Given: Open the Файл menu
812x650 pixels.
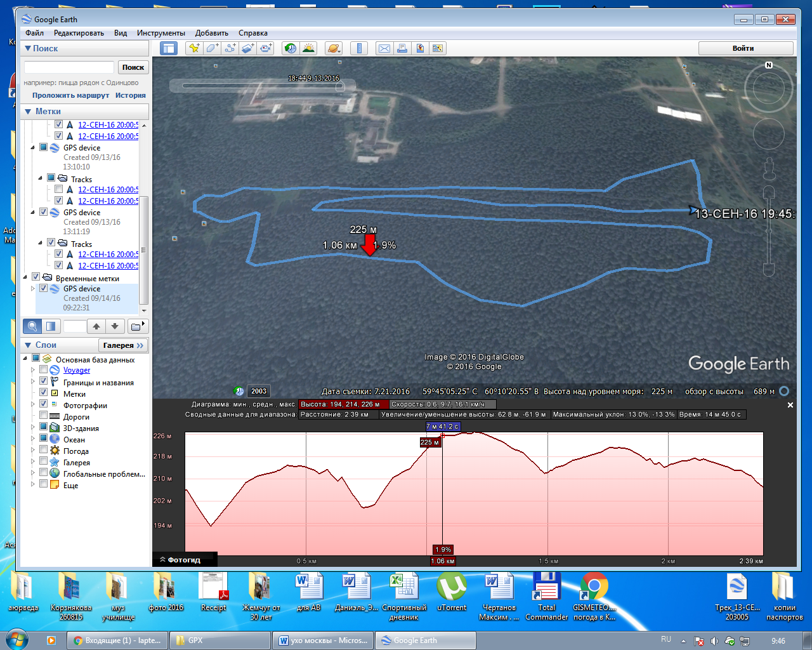Looking at the screenshot, I should (35, 33).
